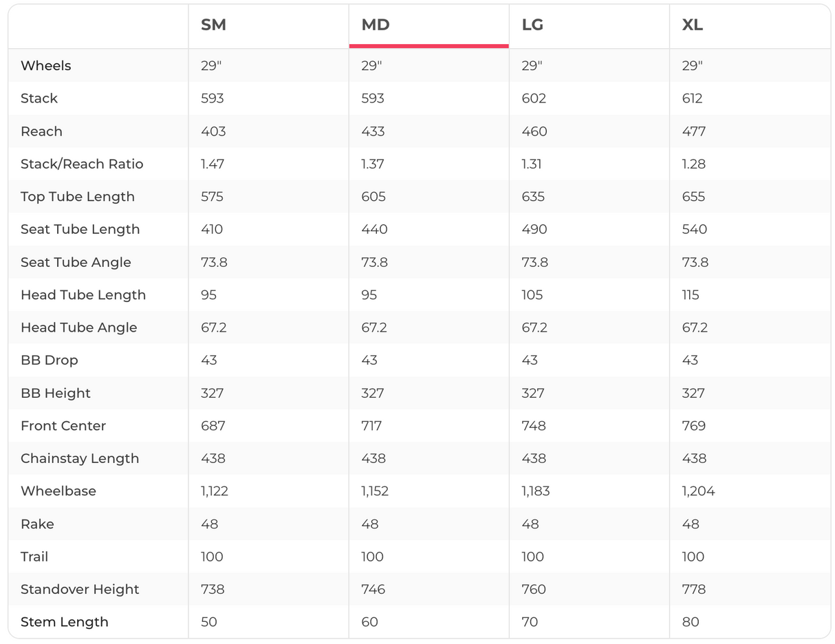The height and width of the screenshot is (644, 835).
Task: Click the LG reach value 460
Action: [x=534, y=131]
